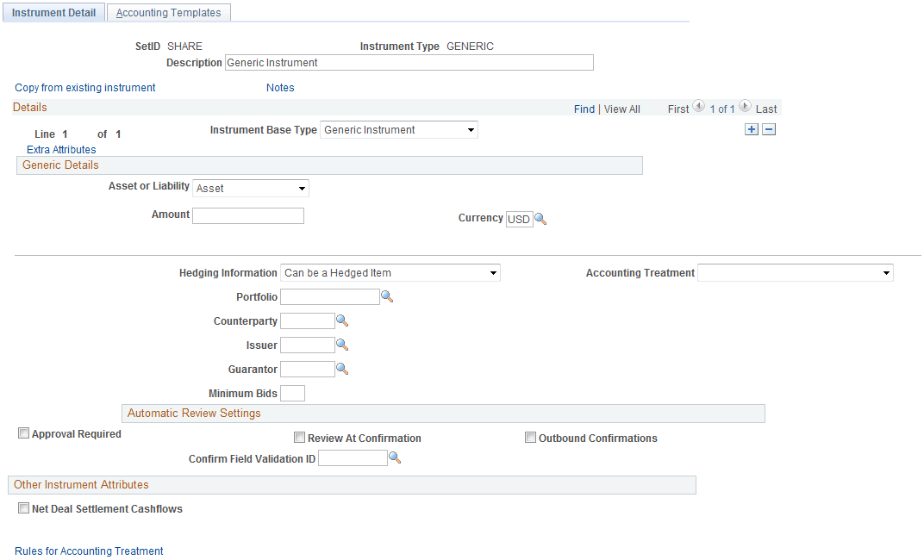Open the Instrument Base Type dropdown
The image size is (924, 560).
(399, 129)
